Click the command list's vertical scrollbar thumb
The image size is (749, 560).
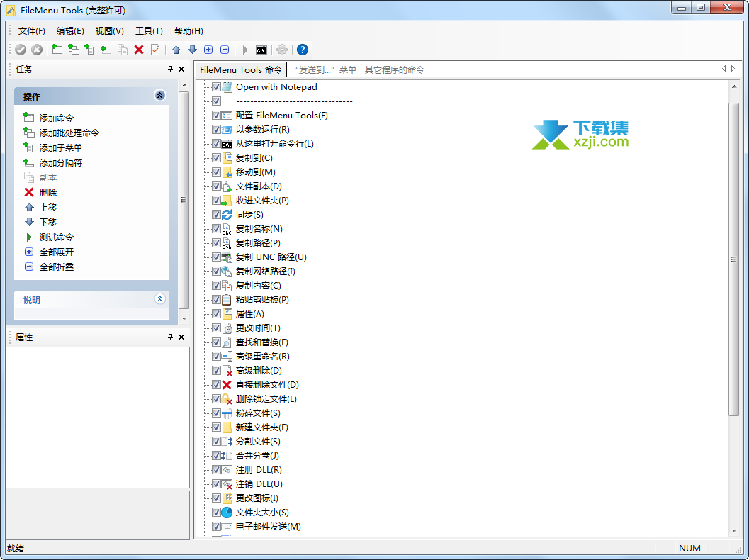click(733, 259)
